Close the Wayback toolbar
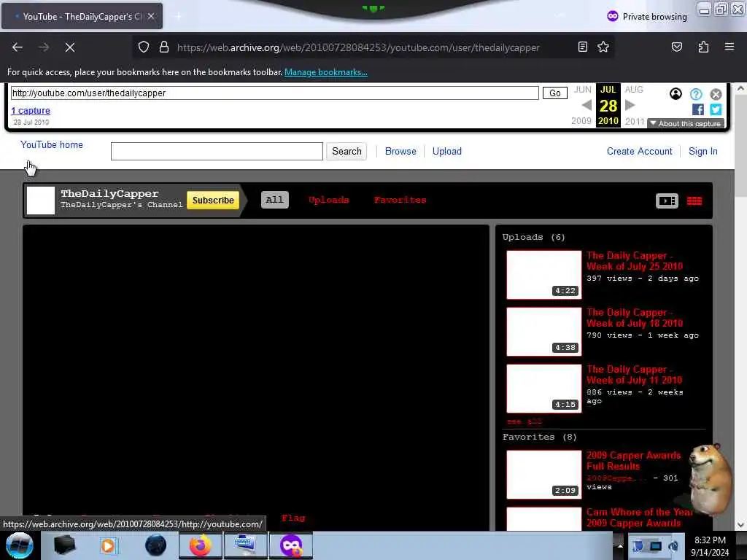The image size is (747, 560). pyautogui.click(x=716, y=94)
